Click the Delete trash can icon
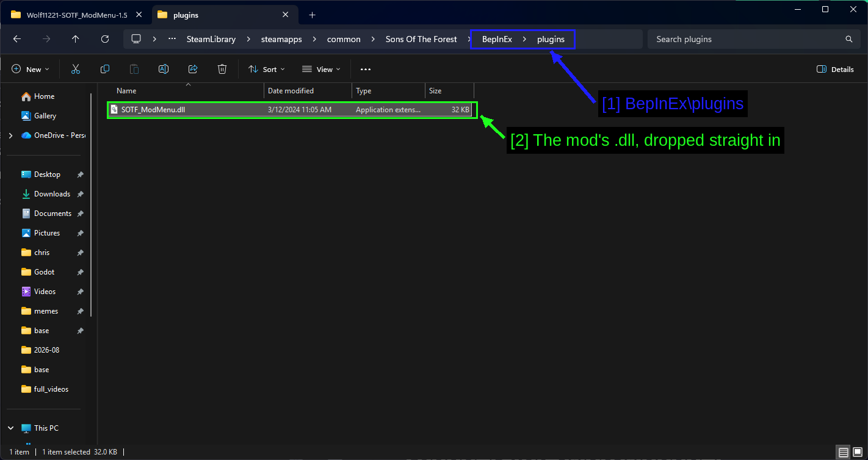The height and width of the screenshot is (460, 868). (x=222, y=69)
